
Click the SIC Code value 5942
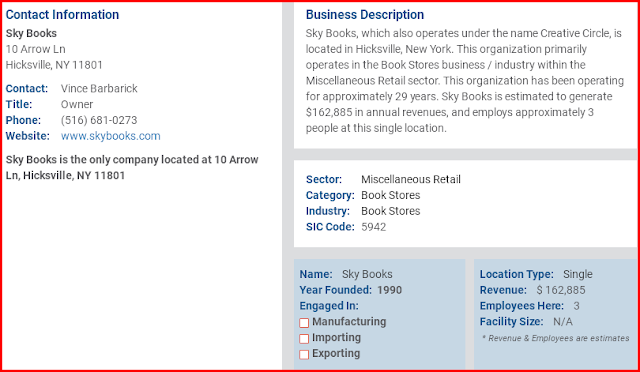(373, 227)
